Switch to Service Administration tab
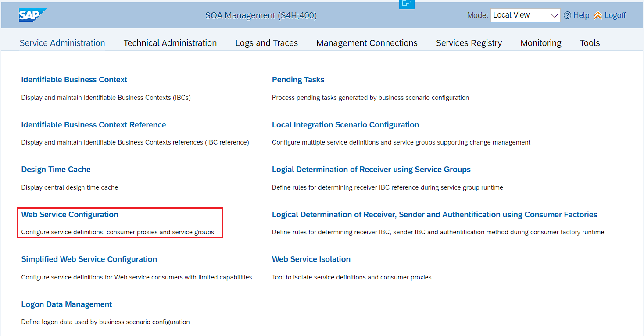The image size is (644, 336). pos(62,43)
